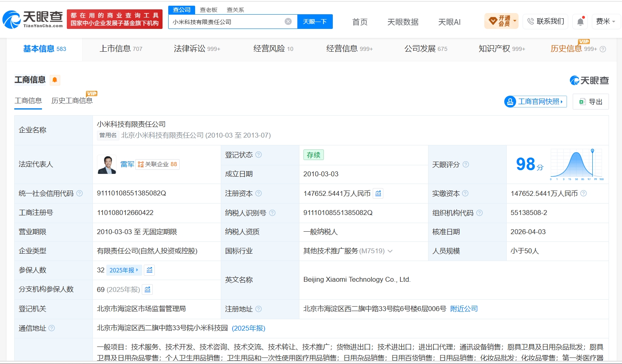Open the 费米 user menu

[x=606, y=21]
